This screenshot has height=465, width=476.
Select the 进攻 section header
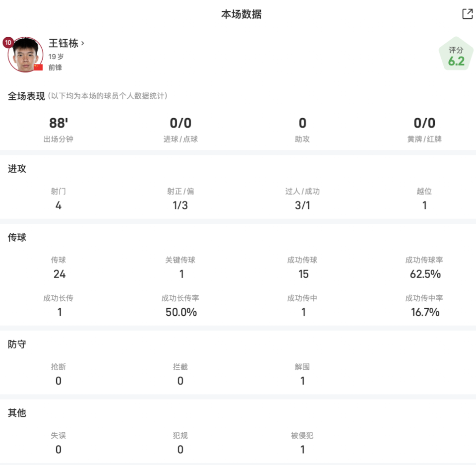17,169
